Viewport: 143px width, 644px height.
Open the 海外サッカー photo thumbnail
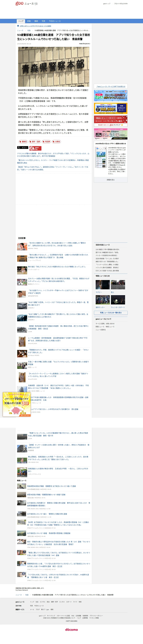click(103, 300)
